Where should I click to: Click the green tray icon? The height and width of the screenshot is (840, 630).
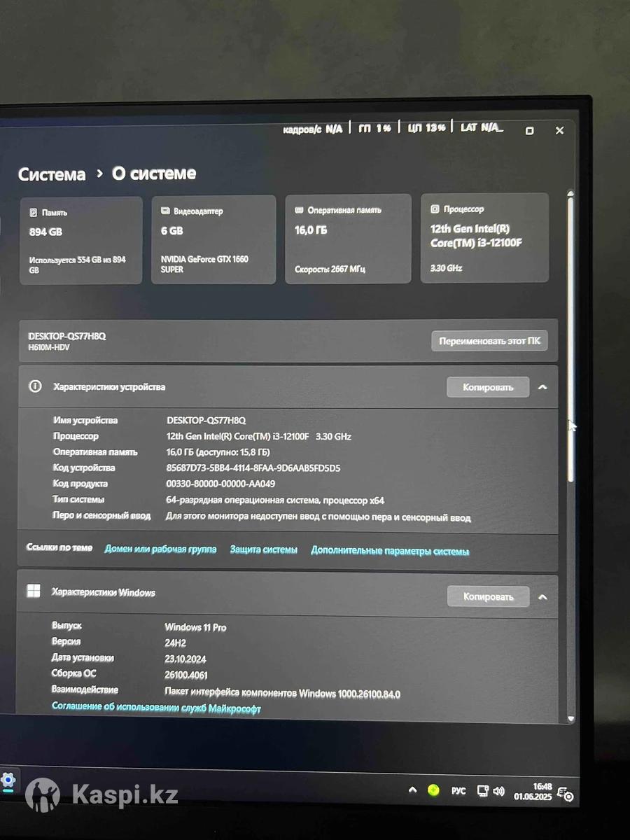click(x=433, y=790)
